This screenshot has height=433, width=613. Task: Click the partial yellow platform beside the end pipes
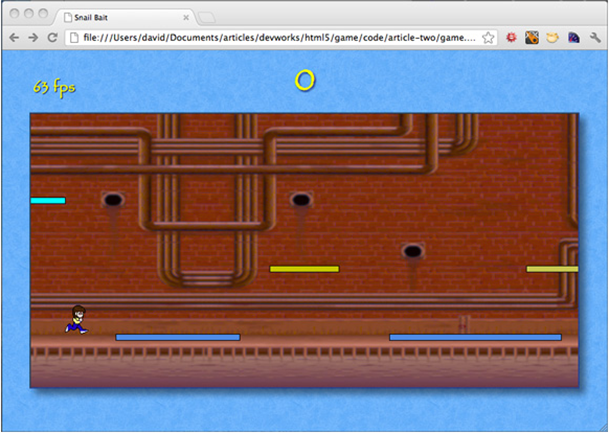coord(552,269)
